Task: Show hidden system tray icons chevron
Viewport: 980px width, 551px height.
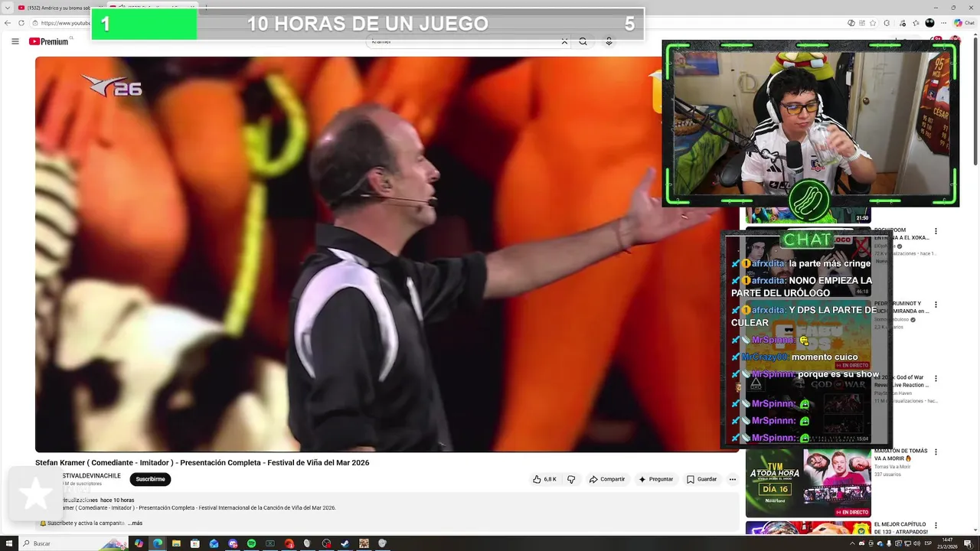Action: tap(852, 543)
